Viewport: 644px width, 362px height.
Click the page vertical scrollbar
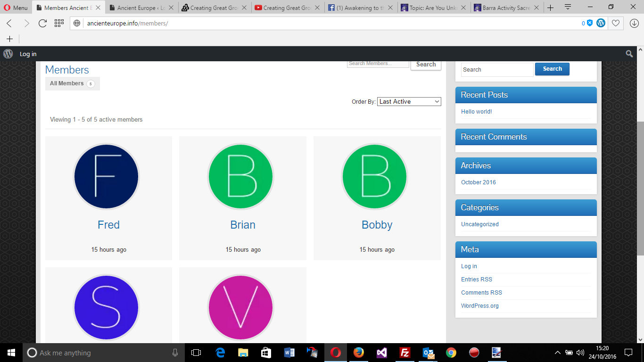click(640, 189)
